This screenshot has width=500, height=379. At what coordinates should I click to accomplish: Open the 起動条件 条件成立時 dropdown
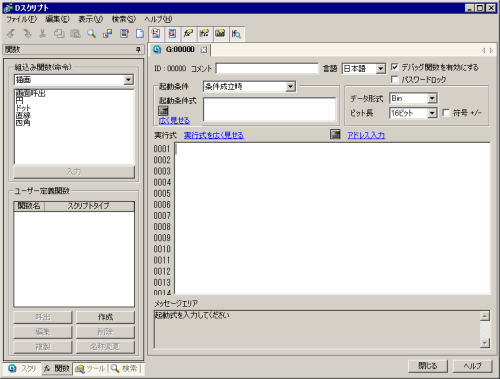tap(290, 87)
